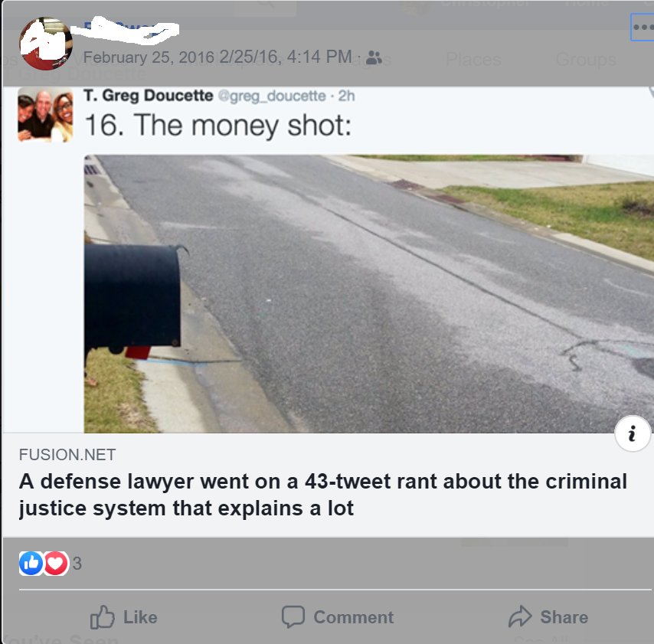Screen dimensions: 654x644
Task: Click the @greg_doucette handle text
Action: point(272,96)
